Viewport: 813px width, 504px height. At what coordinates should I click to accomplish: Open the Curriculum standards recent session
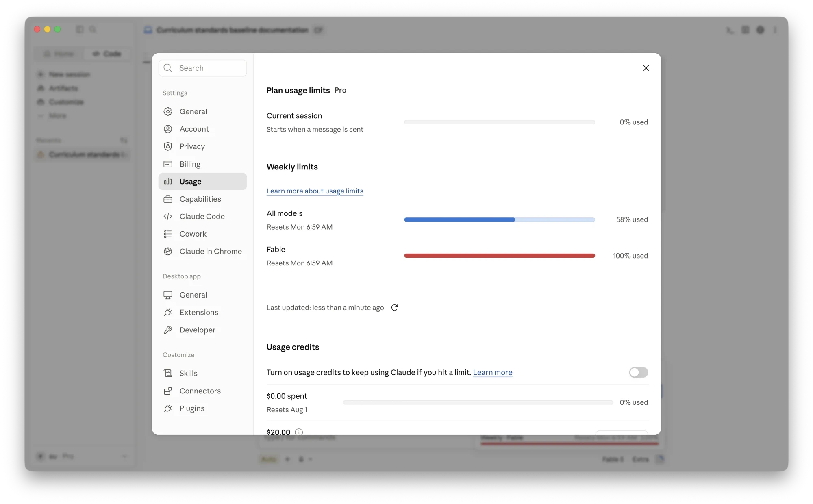(x=83, y=154)
